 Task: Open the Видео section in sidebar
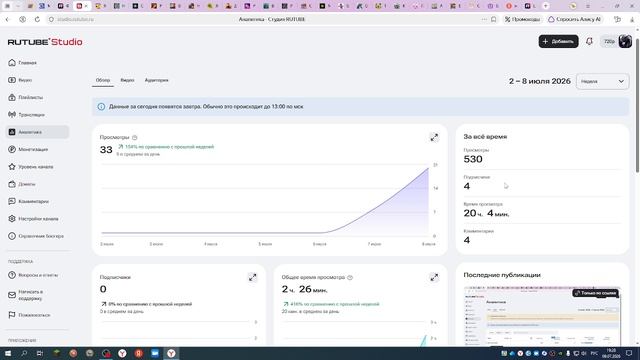point(20,80)
